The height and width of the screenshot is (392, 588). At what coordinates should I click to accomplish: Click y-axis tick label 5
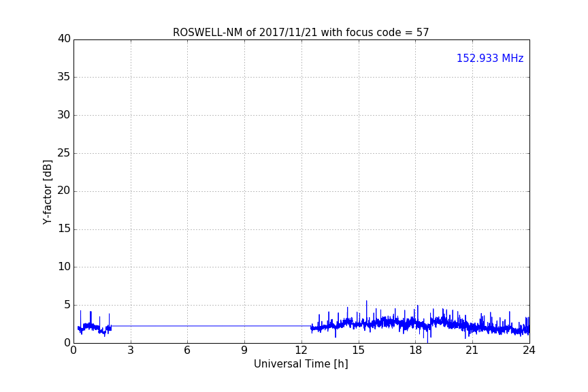pos(67,305)
